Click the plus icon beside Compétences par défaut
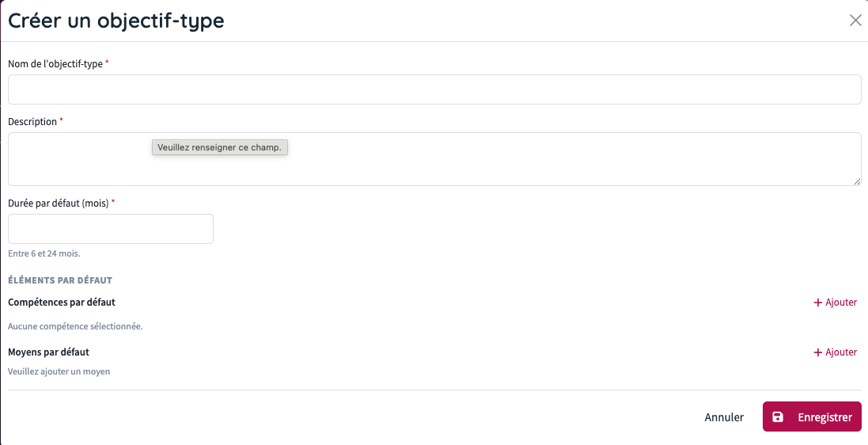 tap(817, 302)
